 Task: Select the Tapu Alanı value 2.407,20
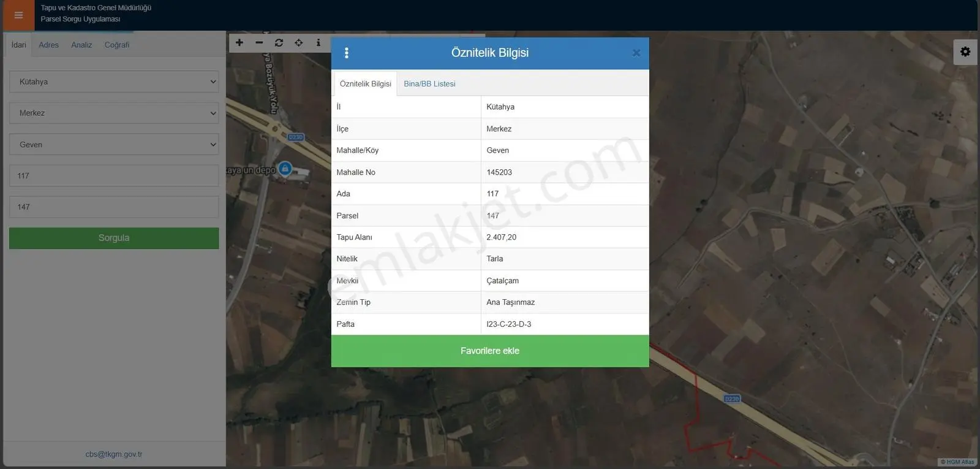click(x=501, y=237)
